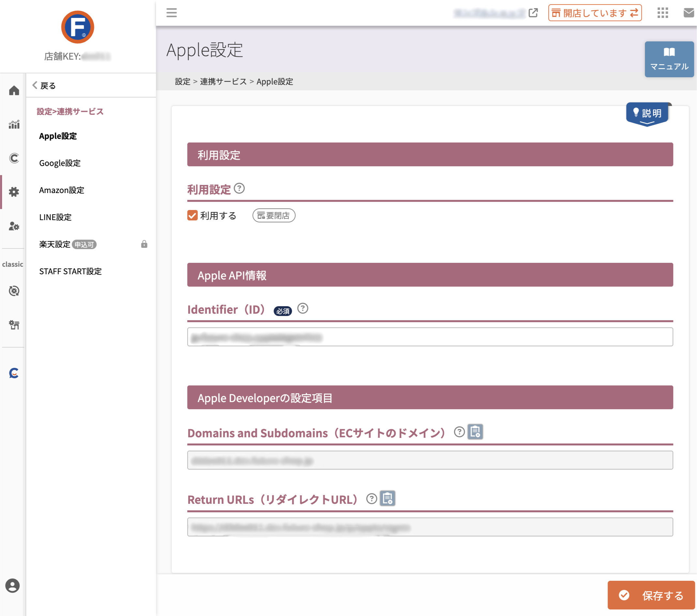Open help icon next to Identifier (ID)
The image size is (697, 616).
[303, 308]
